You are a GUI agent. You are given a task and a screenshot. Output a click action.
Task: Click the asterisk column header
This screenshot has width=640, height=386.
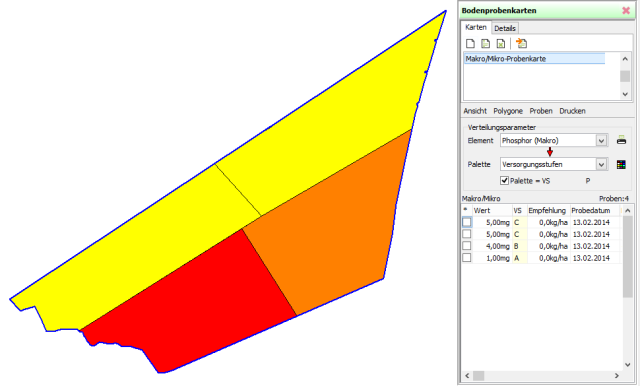click(x=467, y=211)
